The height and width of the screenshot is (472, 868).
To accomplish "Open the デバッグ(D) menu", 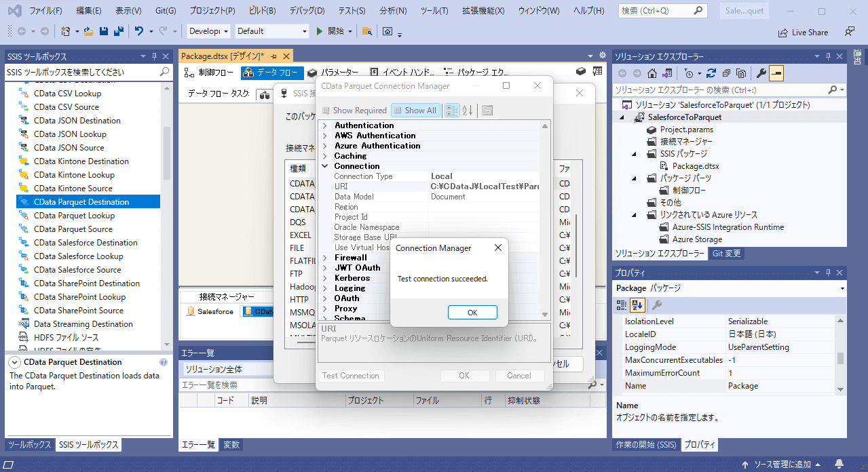I will pyautogui.click(x=307, y=11).
